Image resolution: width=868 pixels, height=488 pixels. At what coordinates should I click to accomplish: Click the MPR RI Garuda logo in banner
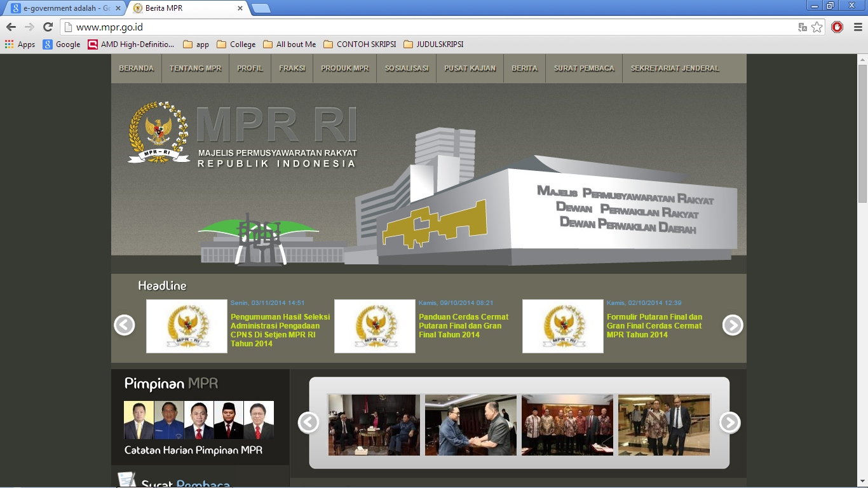[x=159, y=132]
